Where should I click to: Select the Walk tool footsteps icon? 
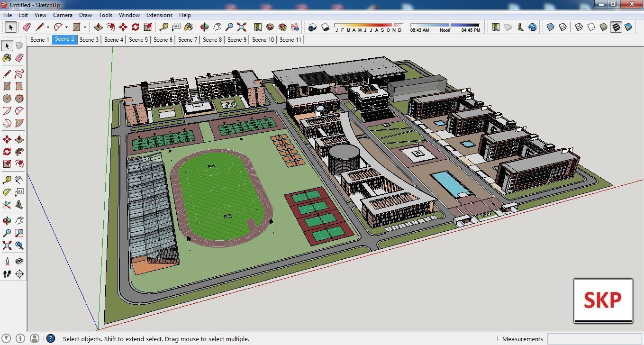point(7,274)
